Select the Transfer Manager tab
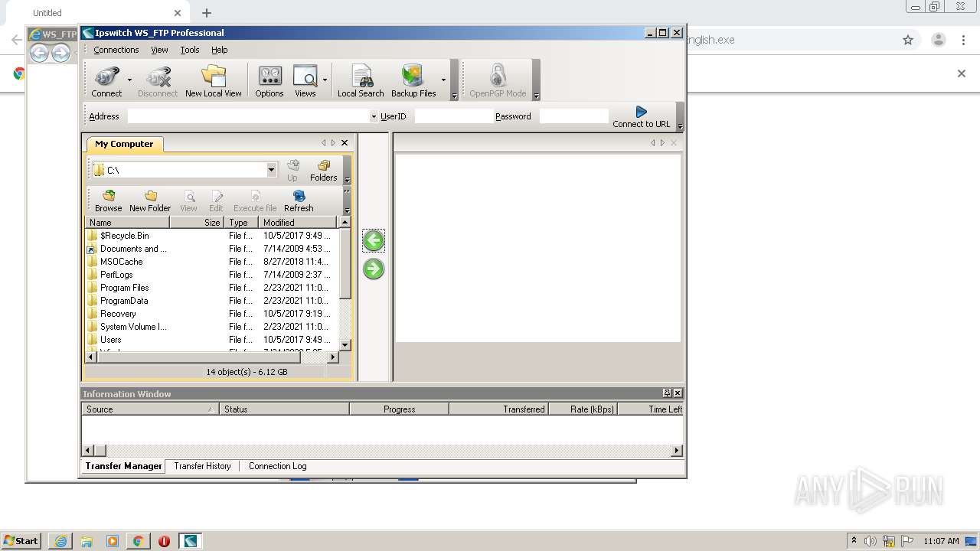 tap(123, 466)
